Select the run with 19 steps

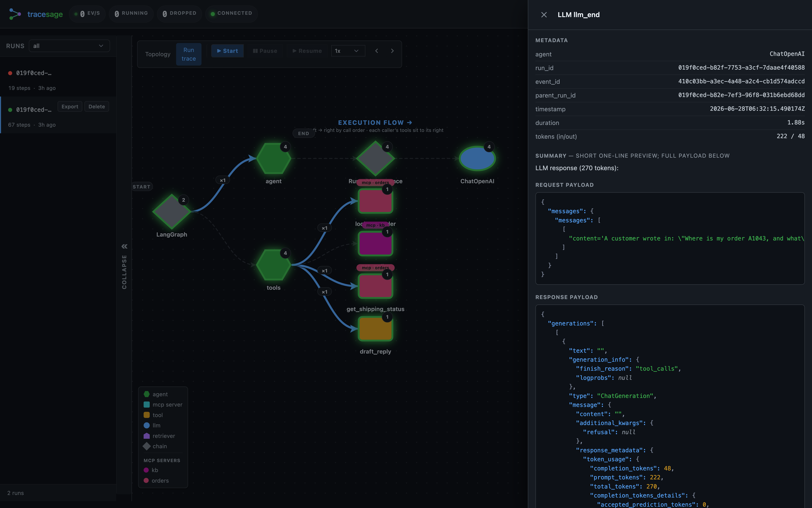point(58,80)
